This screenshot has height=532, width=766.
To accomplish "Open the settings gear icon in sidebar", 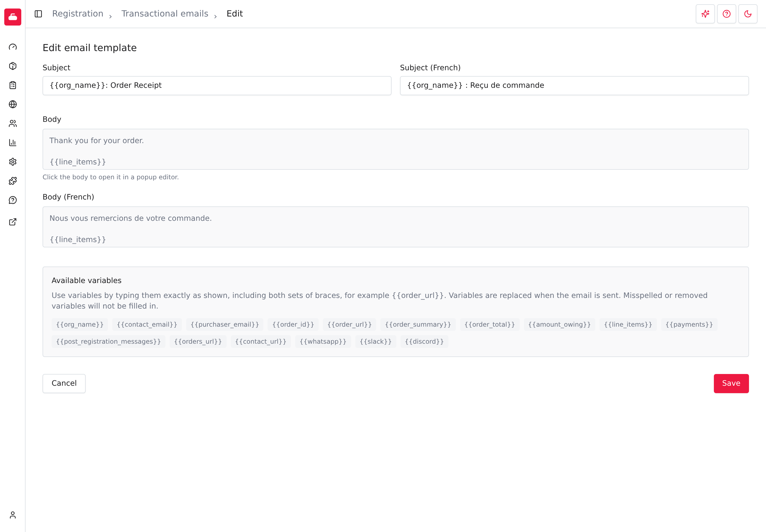I will tap(13, 162).
